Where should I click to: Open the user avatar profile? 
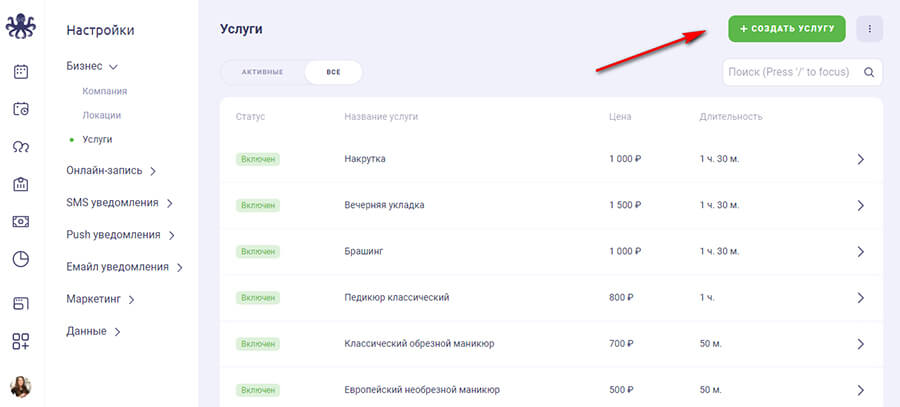tap(21, 387)
